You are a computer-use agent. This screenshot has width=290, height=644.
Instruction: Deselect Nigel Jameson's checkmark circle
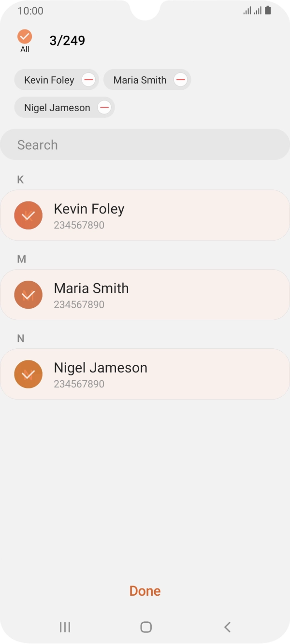tap(29, 374)
